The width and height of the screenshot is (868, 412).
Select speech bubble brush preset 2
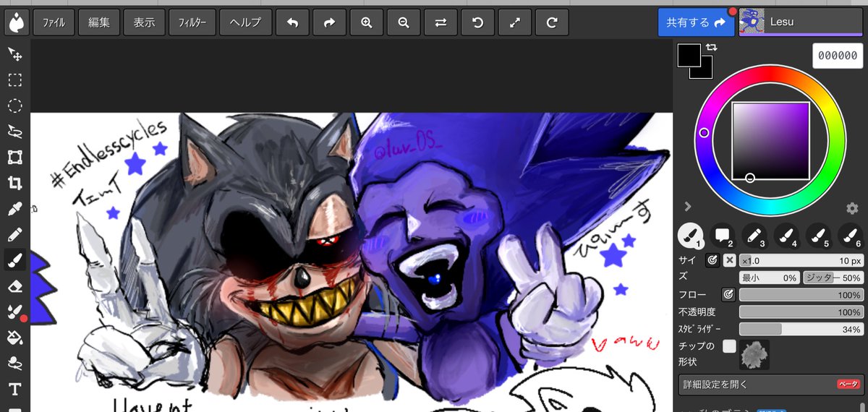pyautogui.click(x=722, y=235)
